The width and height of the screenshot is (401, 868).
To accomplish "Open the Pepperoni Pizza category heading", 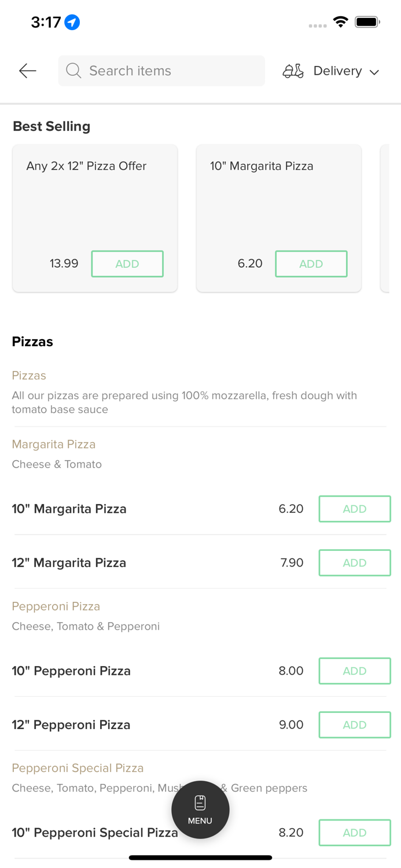I will (x=56, y=606).
